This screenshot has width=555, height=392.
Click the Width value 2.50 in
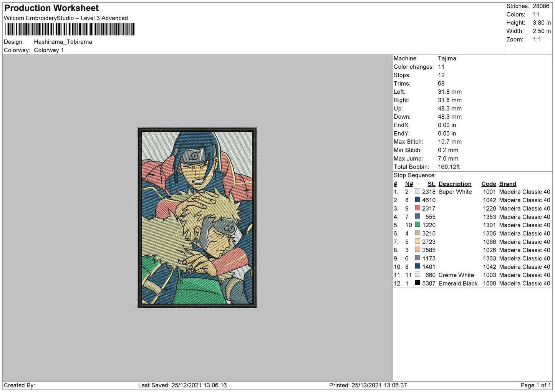point(542,31)
